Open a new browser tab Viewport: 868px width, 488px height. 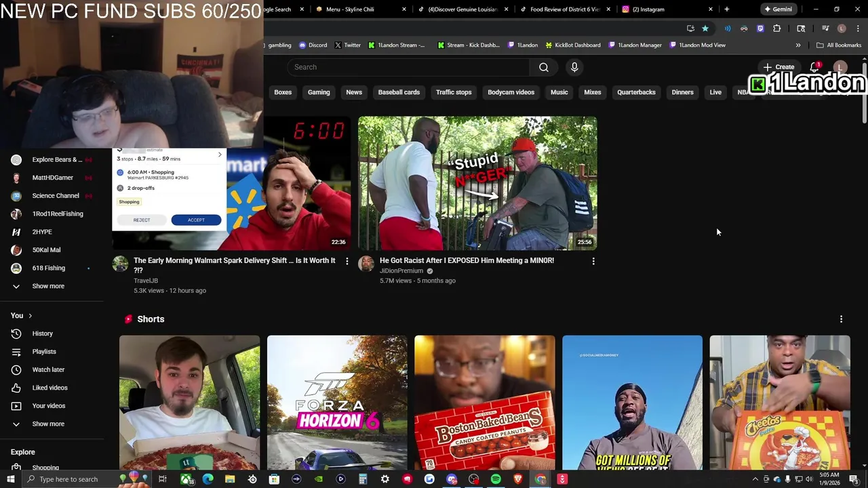click(x=726, y=9)
